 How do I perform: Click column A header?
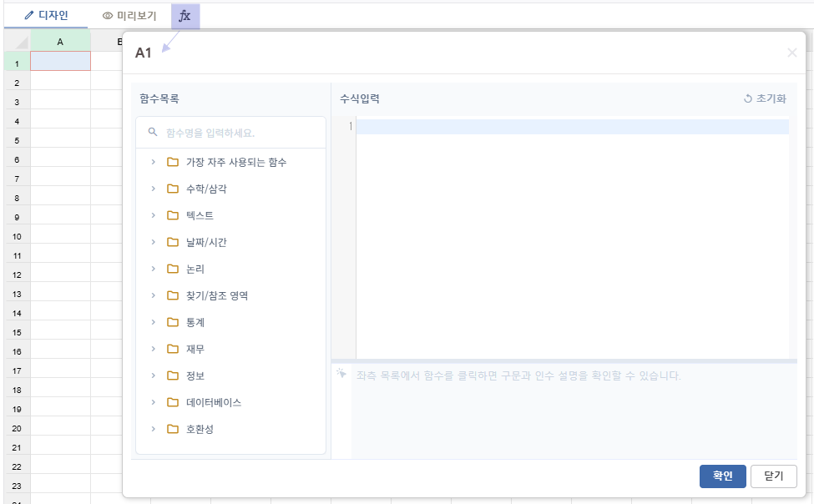[60, 42]
